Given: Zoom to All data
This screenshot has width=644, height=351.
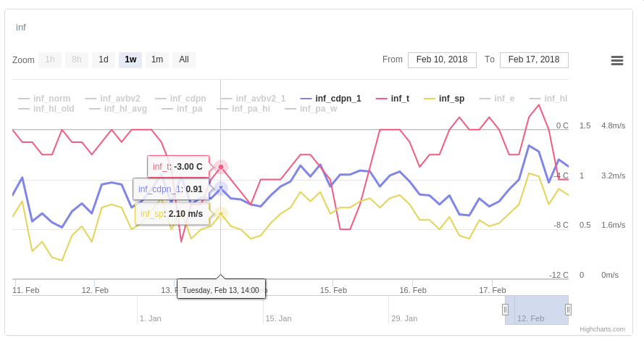Looking at the screenshot, I should pos(184,59).
